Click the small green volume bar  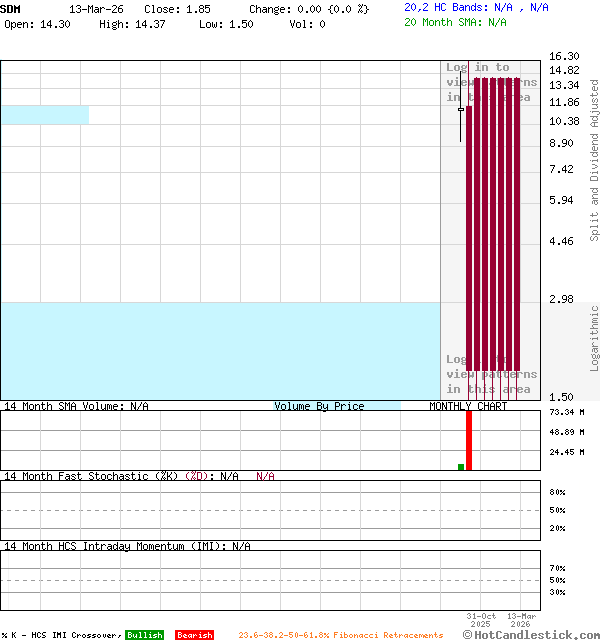[461, 466]
